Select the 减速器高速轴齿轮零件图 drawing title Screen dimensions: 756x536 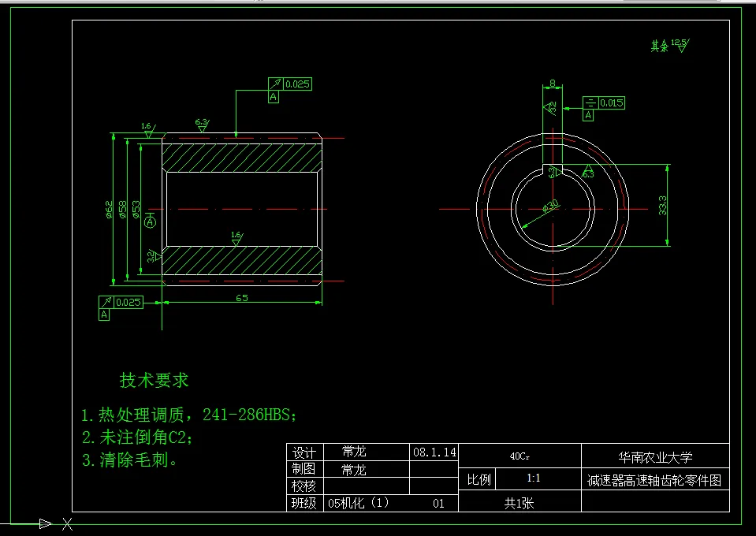click(x=655, y=481)
